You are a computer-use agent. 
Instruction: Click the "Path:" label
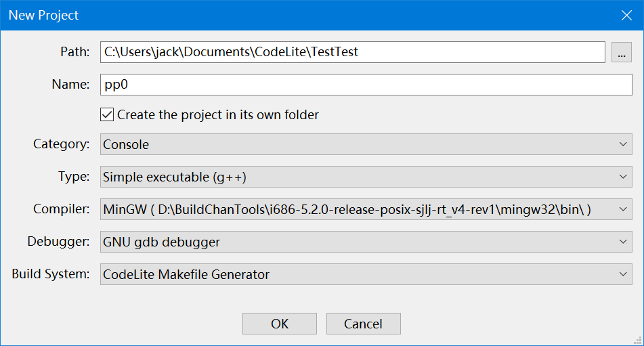pos(74,52)
